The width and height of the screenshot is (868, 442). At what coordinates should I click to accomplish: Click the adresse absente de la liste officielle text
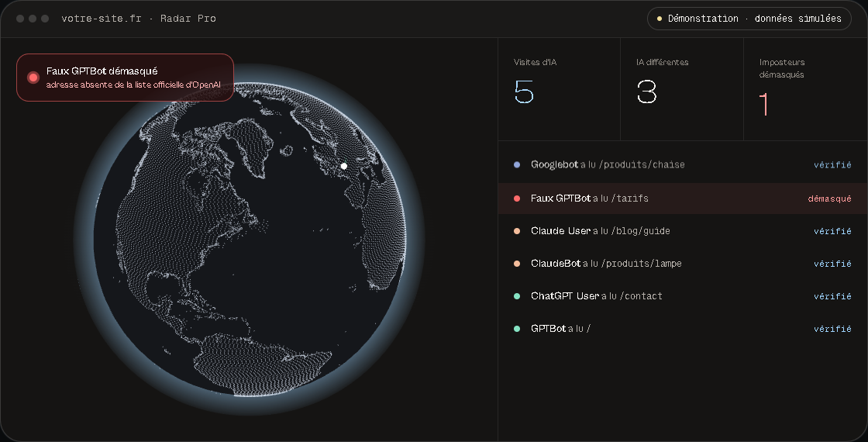pyautogui.click(x=133, y=85)
